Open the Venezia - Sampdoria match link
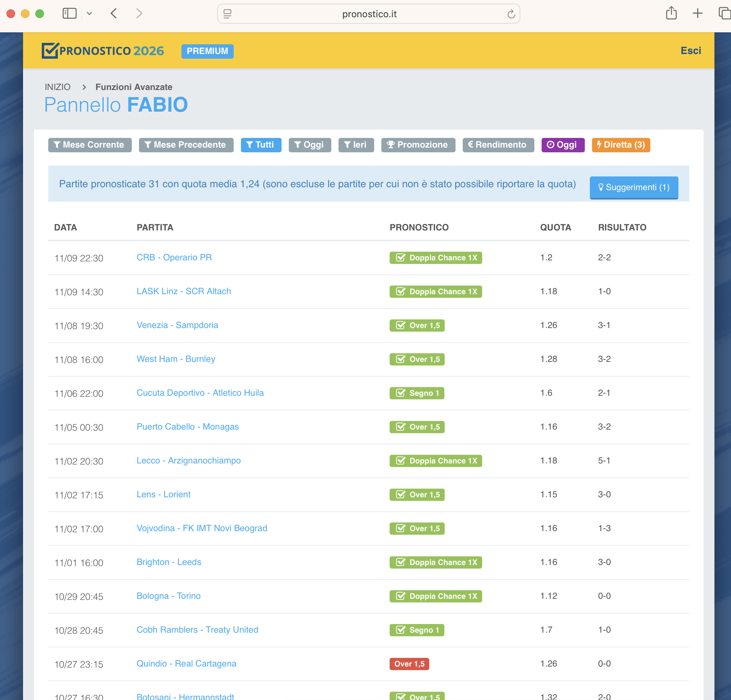Screen dimensions: 731x700 click(x=177, y=325)
